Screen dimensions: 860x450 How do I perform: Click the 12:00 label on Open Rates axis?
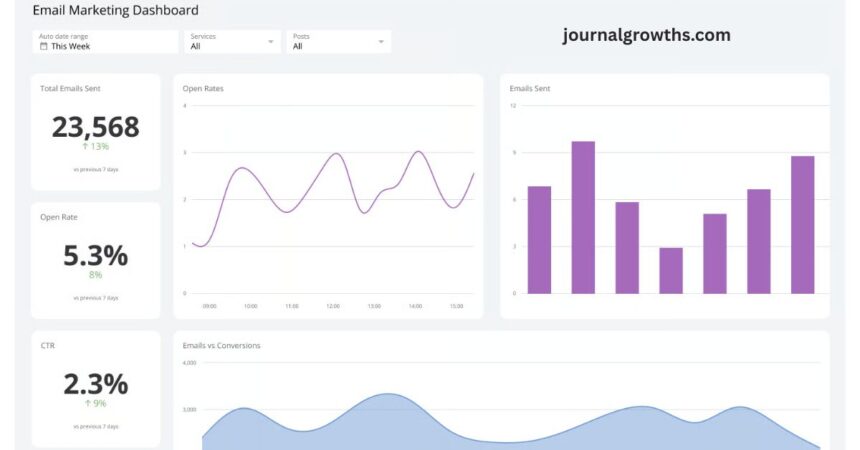[332, 306]
